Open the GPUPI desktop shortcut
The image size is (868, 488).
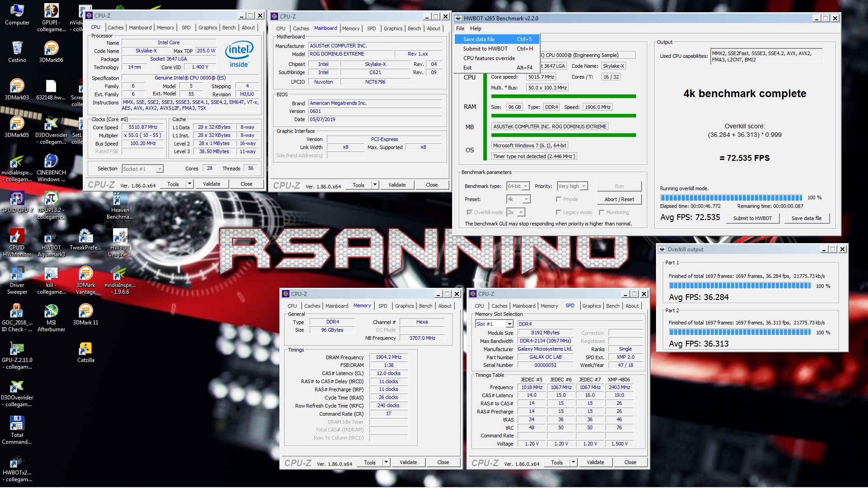pos(51,18)
